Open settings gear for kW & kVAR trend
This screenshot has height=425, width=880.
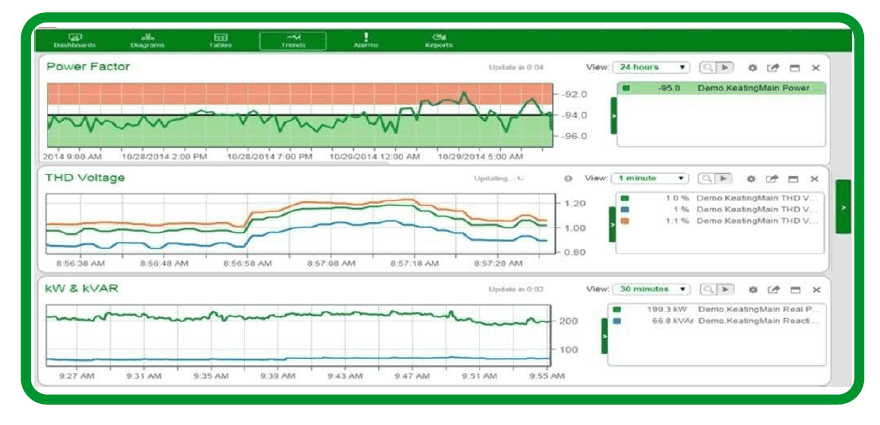(752, 290)
